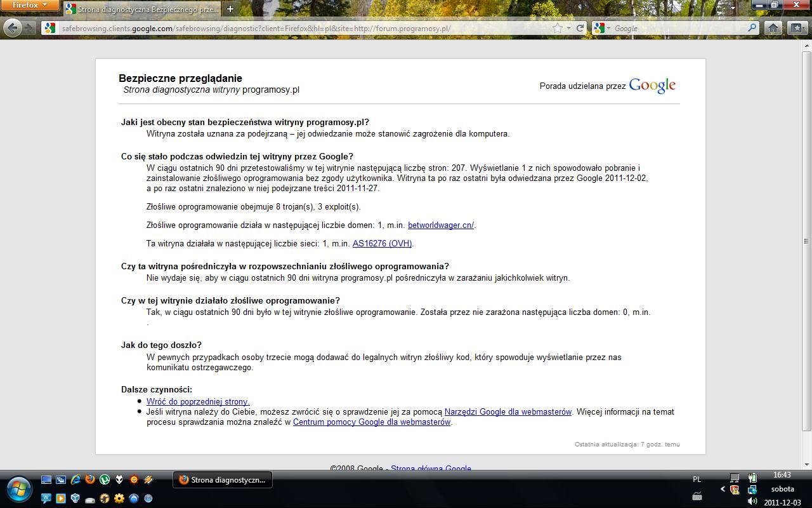Viewport: 812px width, 508px height.
Task: Launch the yellow gear quick launch icon
Action: [x=119, y=498]
